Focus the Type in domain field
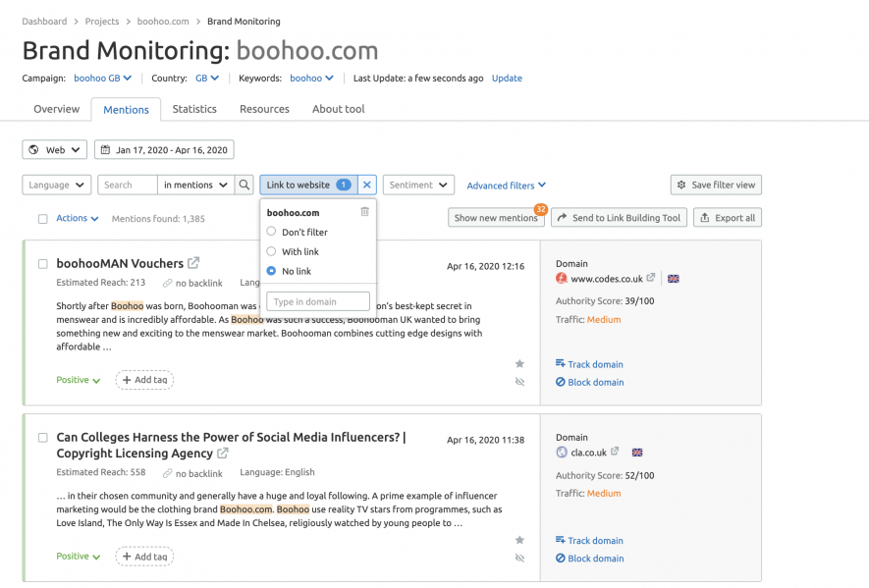The height and width of the screenshot is (588, 869). coord(318,301)
